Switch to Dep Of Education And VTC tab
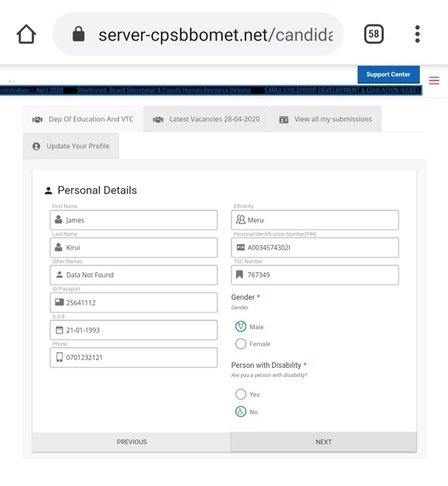The height and width of the screenshot is (486, 448). click(83, 119)
